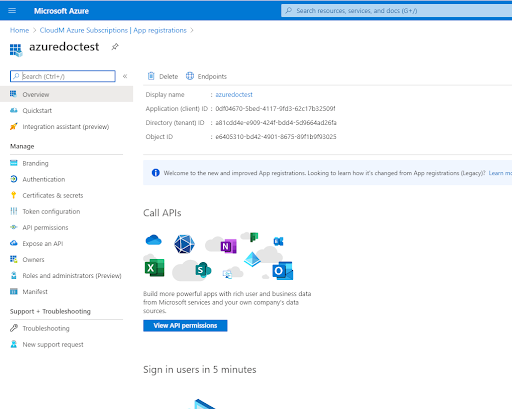This screenshot has width=512, height=409.
Task: Select Overview in the sidebar
Action: click(x=66, y=94)
